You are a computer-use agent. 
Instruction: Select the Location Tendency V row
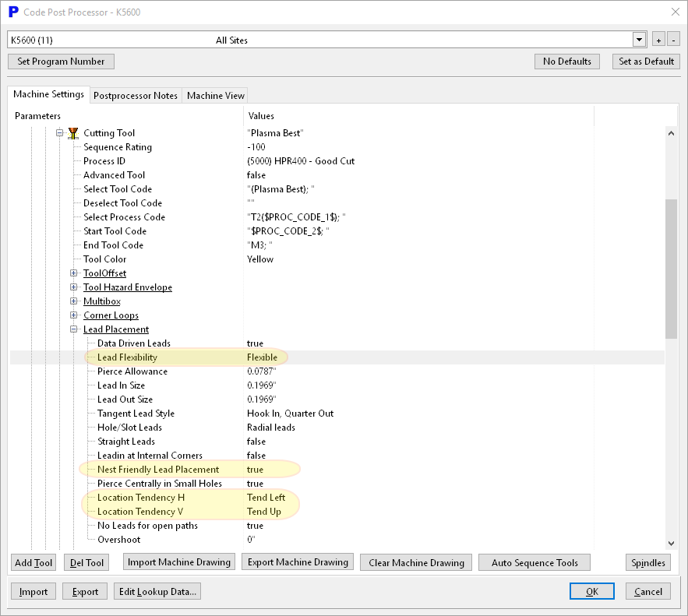337,512
